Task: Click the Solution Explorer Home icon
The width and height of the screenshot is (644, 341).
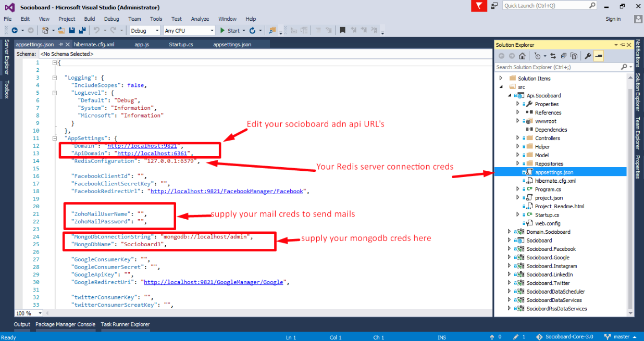Action: click(x=522, y=56)
